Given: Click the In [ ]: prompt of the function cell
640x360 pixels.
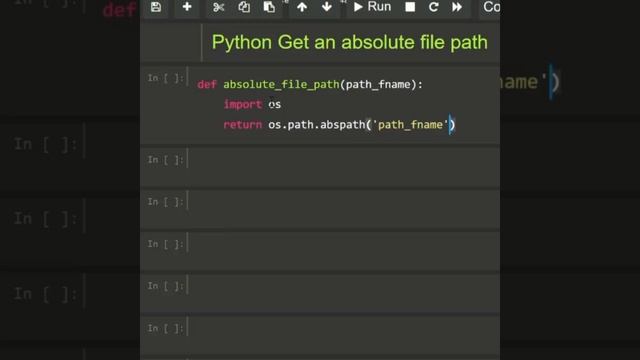Looking at the screenshot, I should tap(165, 78).
